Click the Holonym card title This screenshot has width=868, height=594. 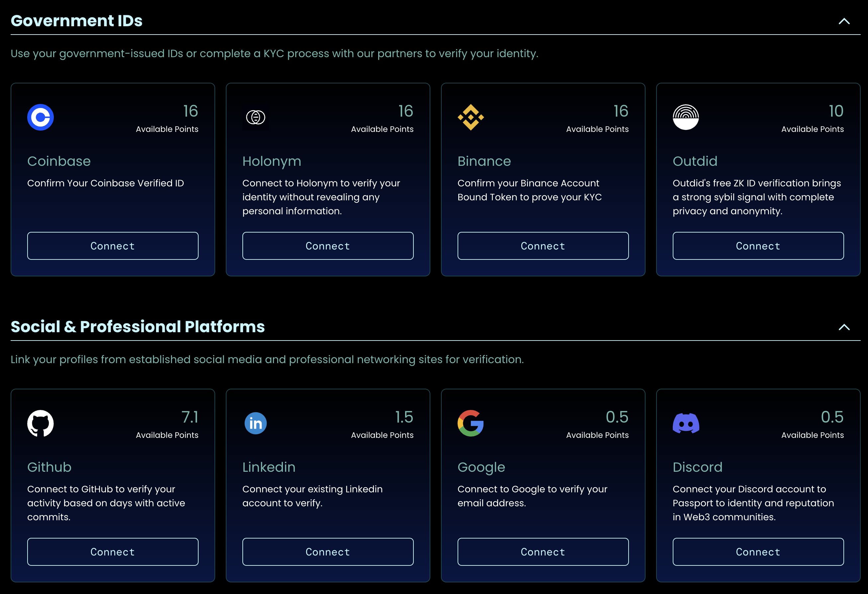point(272,162)
